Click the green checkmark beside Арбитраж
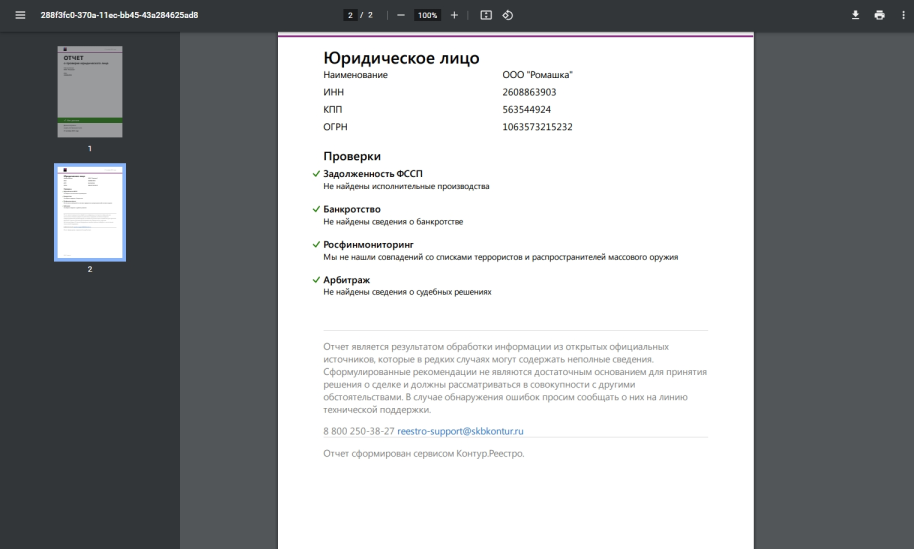Screen dimensions: 914x549 click(316, 280)
